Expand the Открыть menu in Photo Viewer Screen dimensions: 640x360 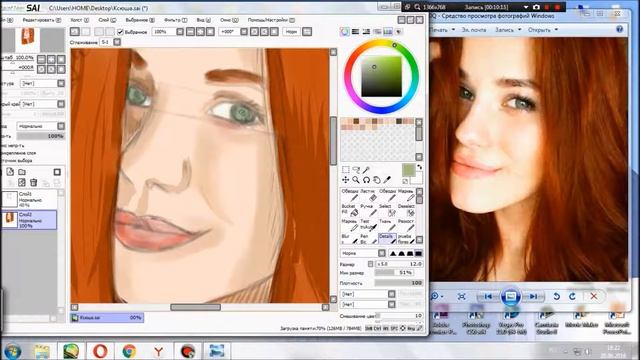542,30
